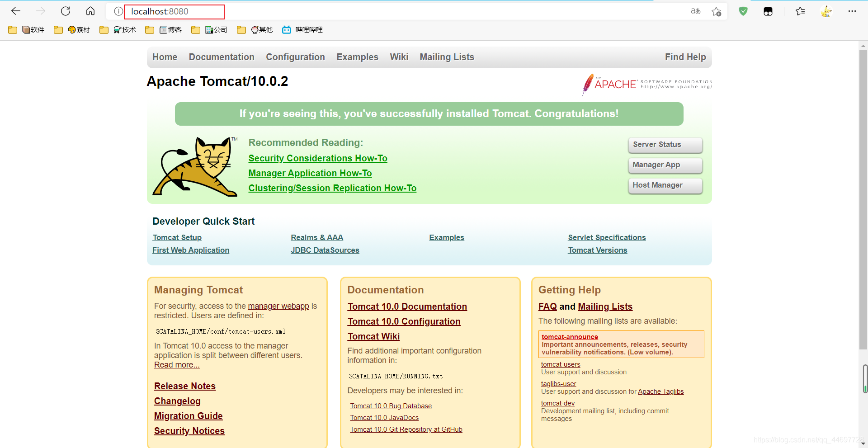Open the 软件 bookmarks folder

coord(26,30)
